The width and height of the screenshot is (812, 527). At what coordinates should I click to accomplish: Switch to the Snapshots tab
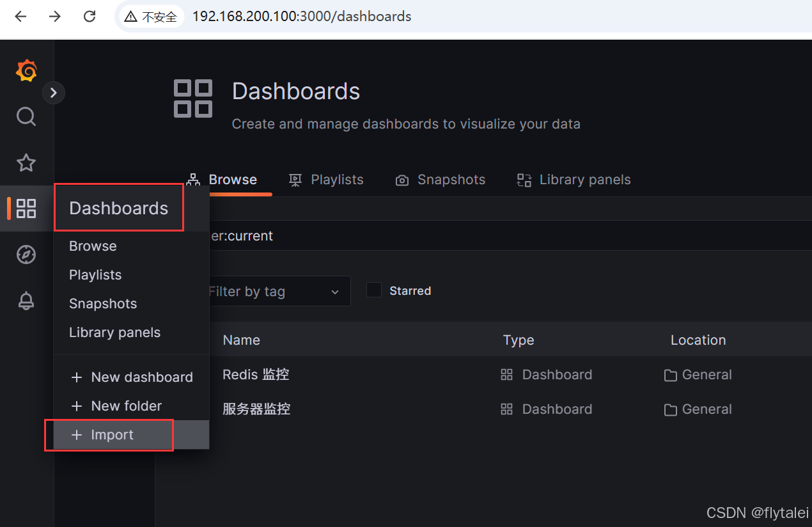coord(441,180)
